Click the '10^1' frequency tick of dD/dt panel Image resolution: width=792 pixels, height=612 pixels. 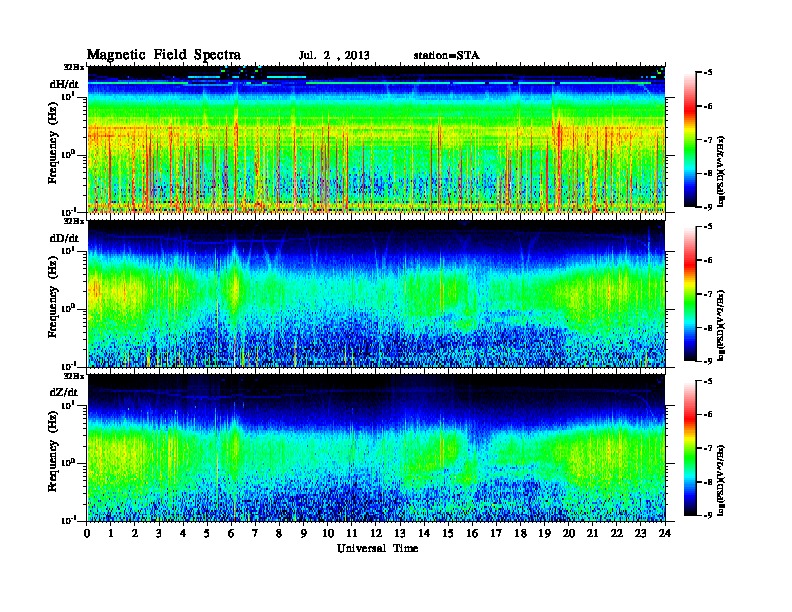[x=68, y=251]
